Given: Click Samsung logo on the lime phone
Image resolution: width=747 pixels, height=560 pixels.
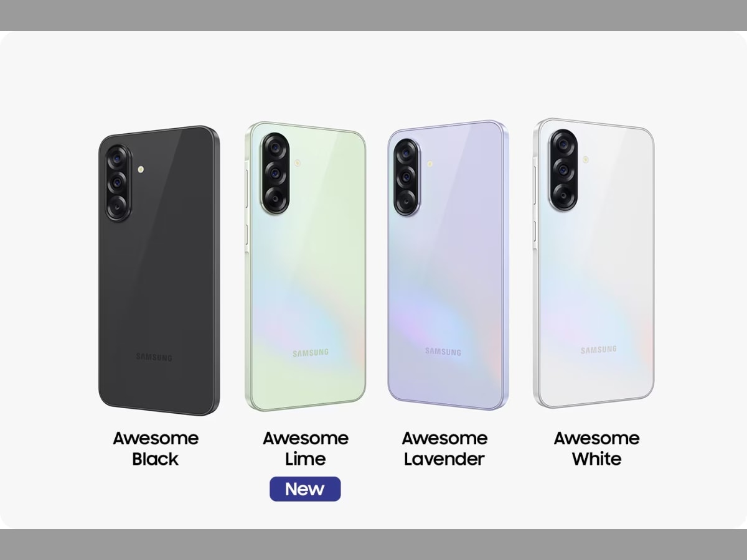Looking at the screenshot, I should pyautogui.click(x=311, y=353).
